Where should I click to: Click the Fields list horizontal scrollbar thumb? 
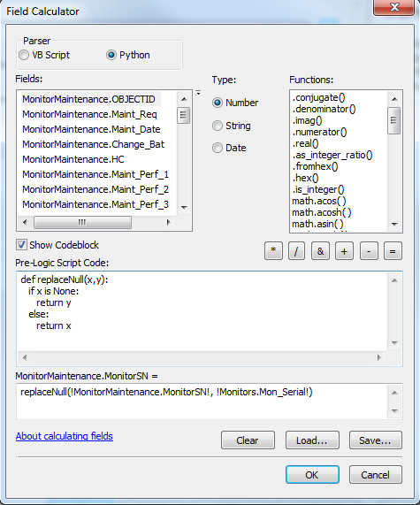pyautogui.click(x=82, y=222)
